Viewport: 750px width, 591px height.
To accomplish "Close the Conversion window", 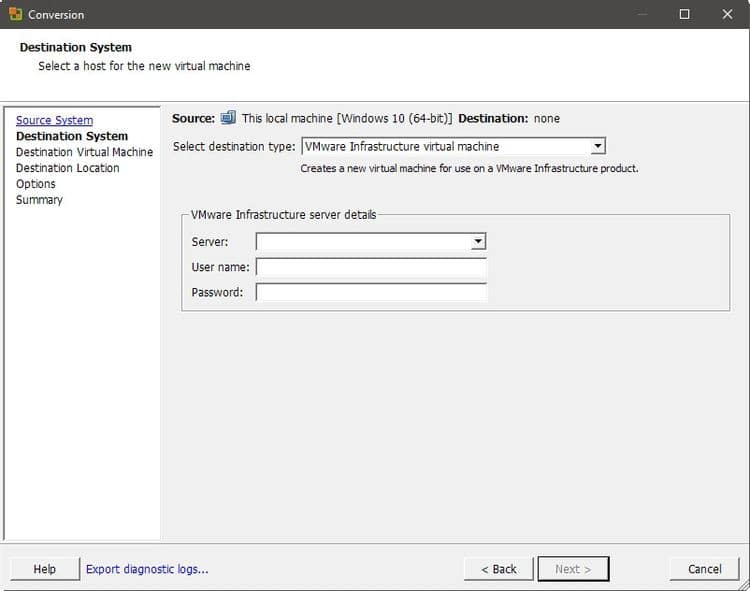I will pyautogui.click(x=727, y=14).
